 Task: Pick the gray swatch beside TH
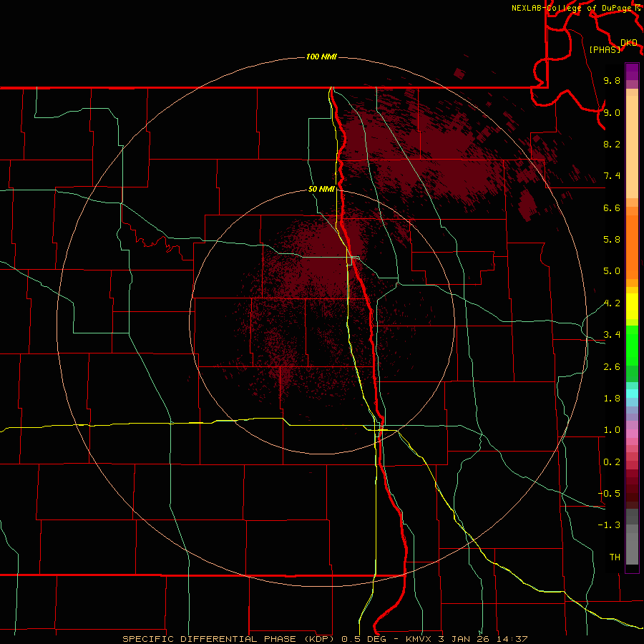pos(632,550)
